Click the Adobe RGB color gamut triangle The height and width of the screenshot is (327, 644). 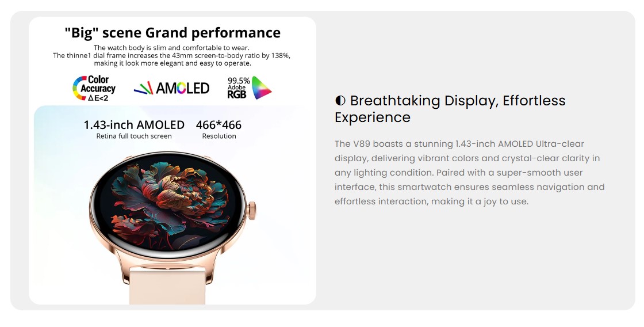coord(261,88)
